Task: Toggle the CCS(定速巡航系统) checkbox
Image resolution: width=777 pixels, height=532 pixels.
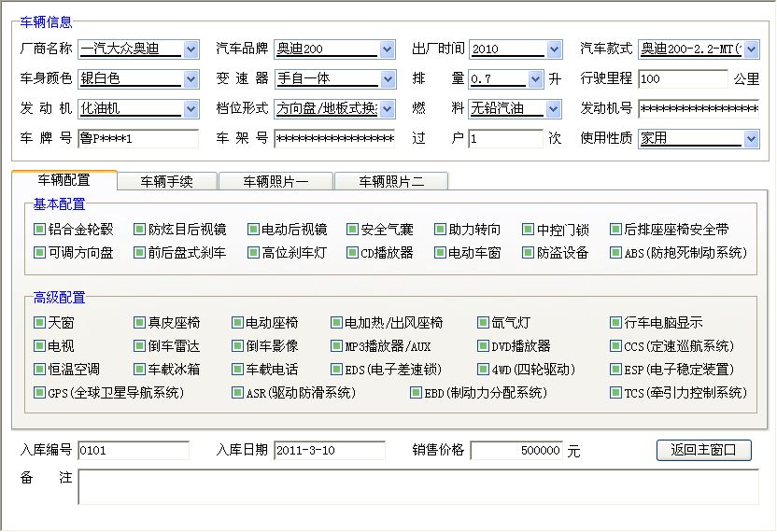Action: [x=615, y=345]
